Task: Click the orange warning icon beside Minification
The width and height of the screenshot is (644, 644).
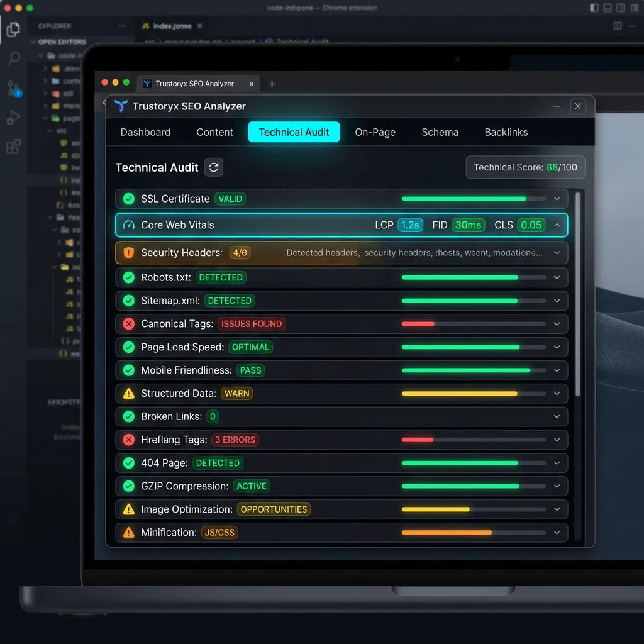Action: pos(129,532)
